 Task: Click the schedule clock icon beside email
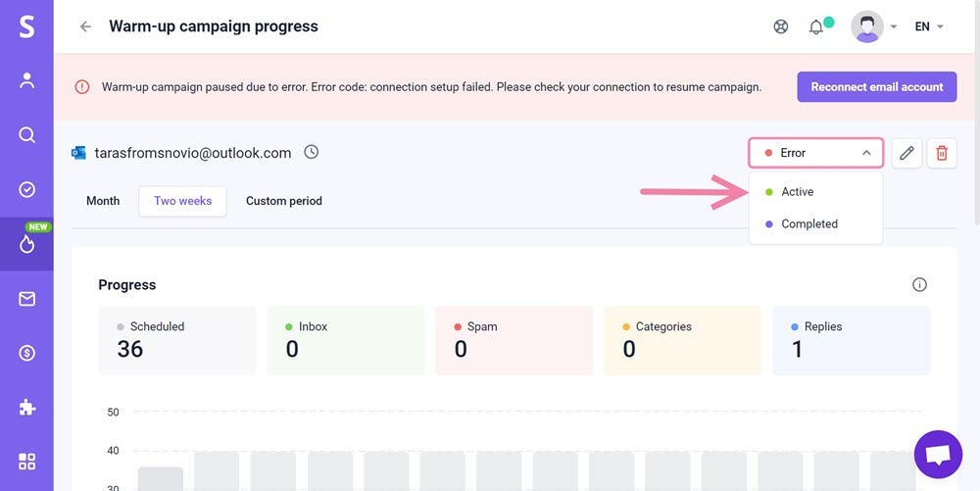pyautogui.click(x=312, y=152)
